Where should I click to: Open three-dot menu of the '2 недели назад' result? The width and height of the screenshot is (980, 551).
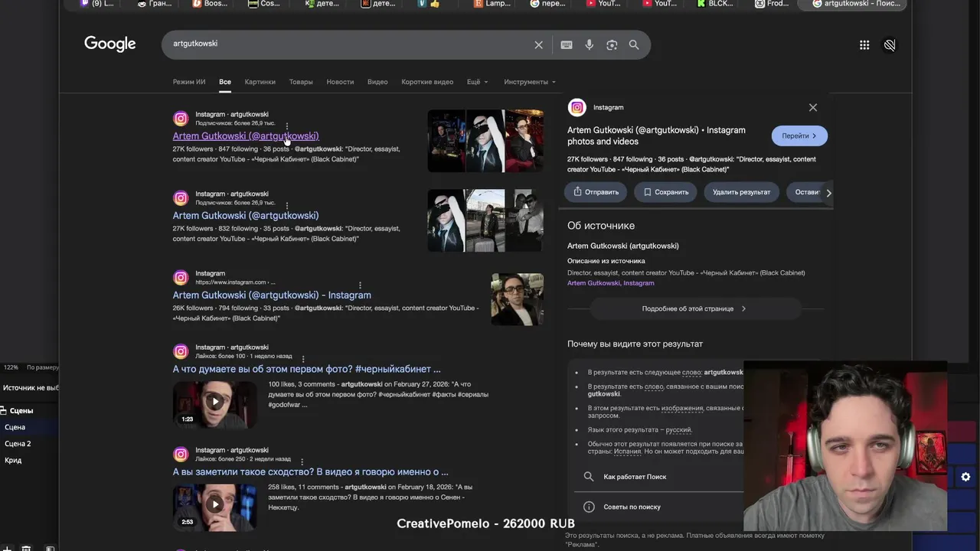[x=302, y=461]
